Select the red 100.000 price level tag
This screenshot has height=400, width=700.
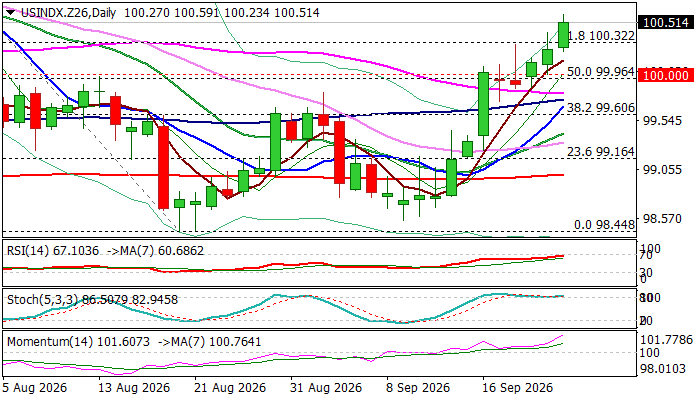[666, 75]
